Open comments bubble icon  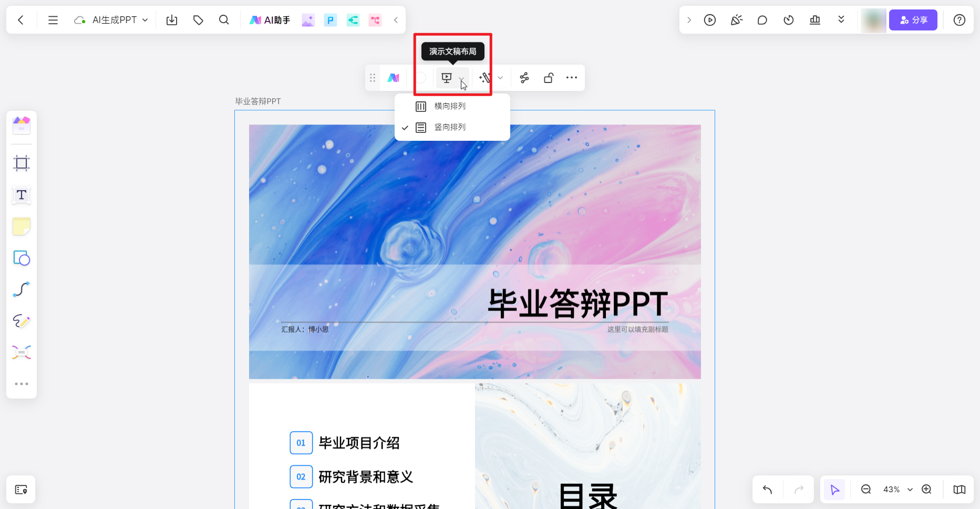(762, 20)
